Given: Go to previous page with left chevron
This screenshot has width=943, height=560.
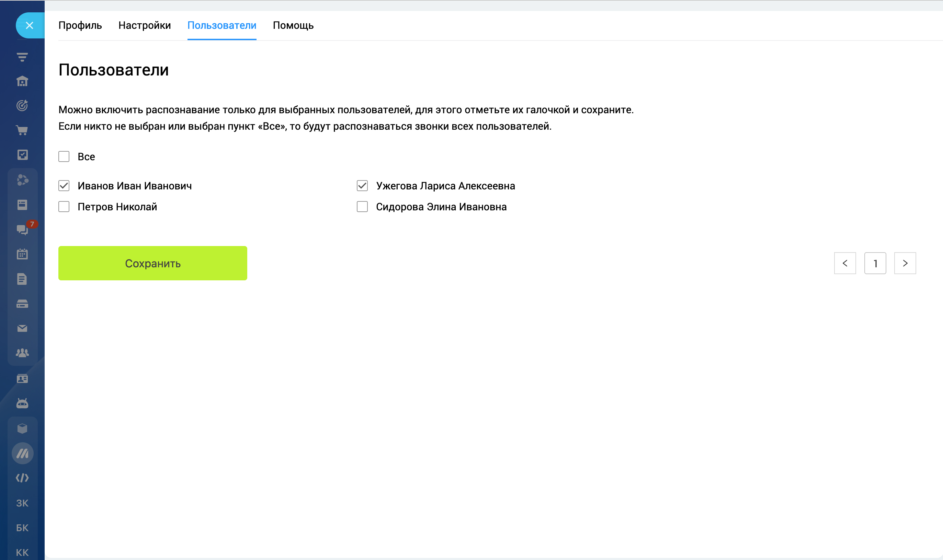Looking at the screenshot, I should point(845,264).
